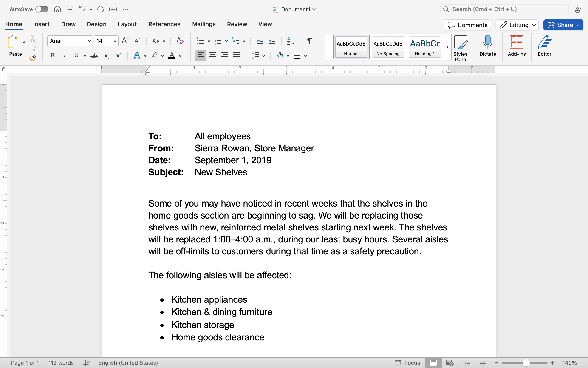This screenshot has width=588, height=368.
Task: Click the Multilevel list icon
Action: [236, 41]
